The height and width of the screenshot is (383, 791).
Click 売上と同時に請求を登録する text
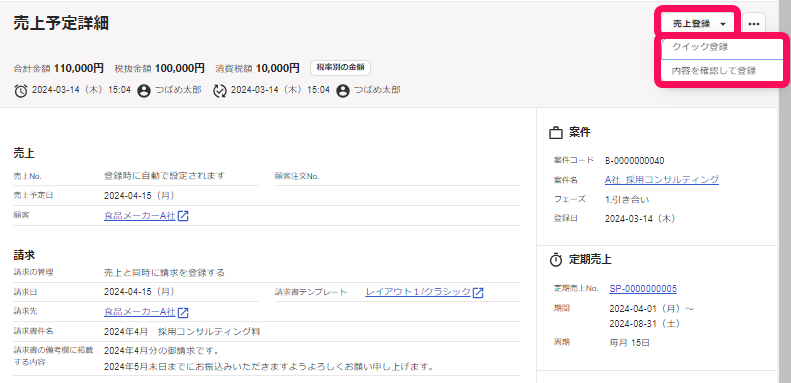point(164,272)
